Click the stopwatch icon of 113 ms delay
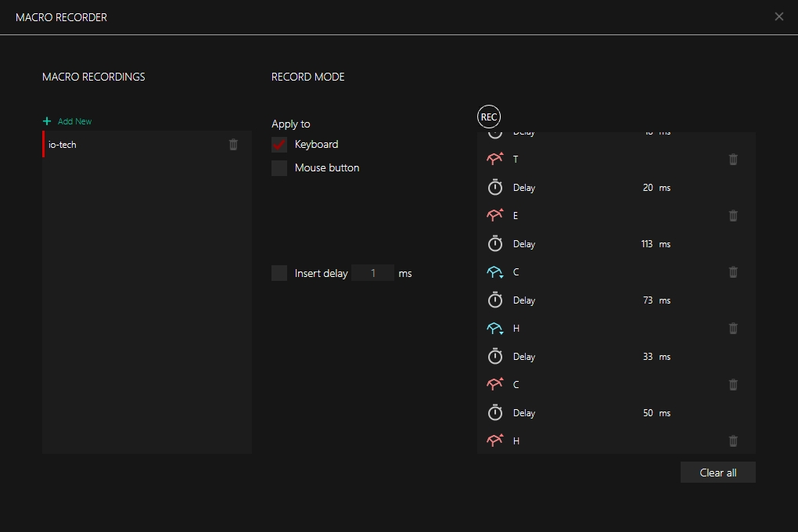Viewport: 798px width, 532px height. [x=494, y=243]
